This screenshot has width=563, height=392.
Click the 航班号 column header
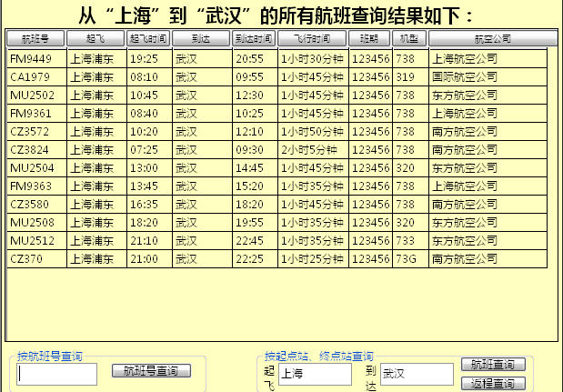[x=35, y=38]
